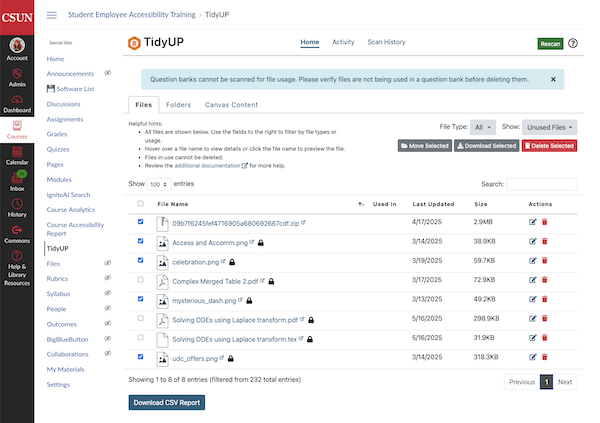Click edit icon for celebration.png
600x423 pixels.
point(532,261)
